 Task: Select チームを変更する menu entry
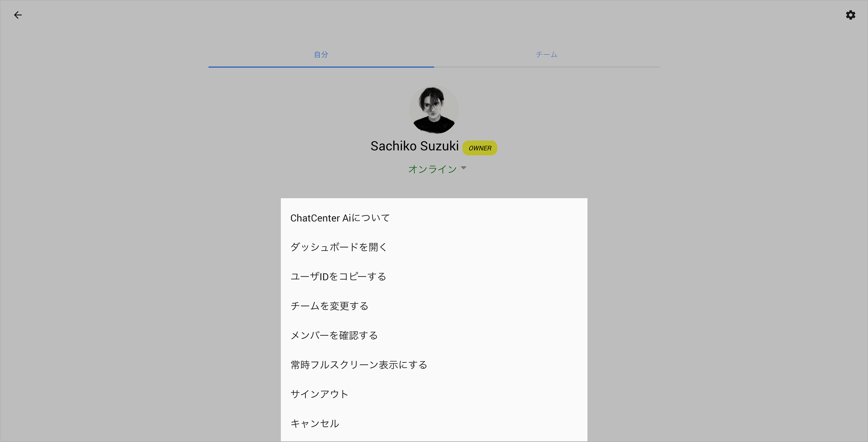click(x=329, y=306)
